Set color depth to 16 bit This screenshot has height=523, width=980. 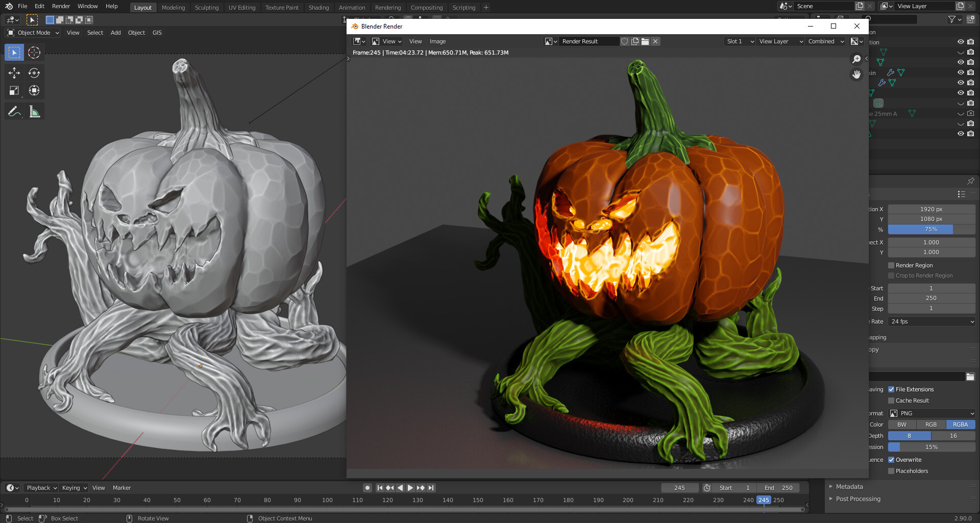952,436
